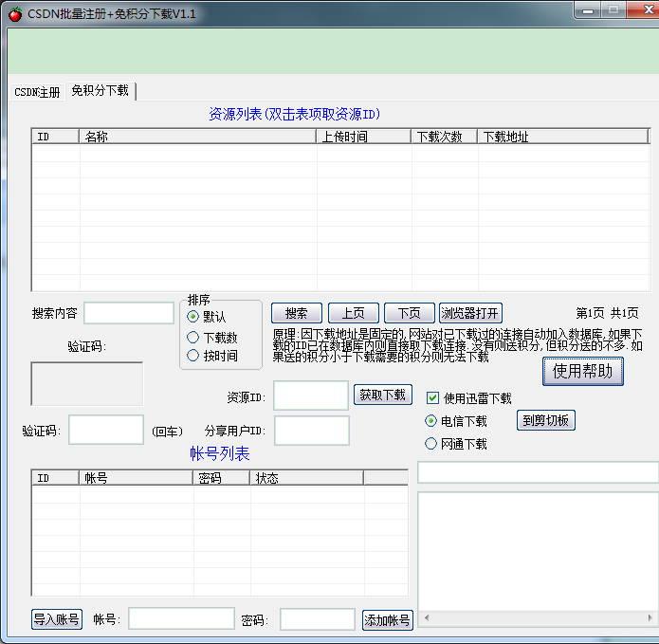Select the 默认 sort radio option
The height and width of the screenshot is (644, 659).
[x=193, y=317]
